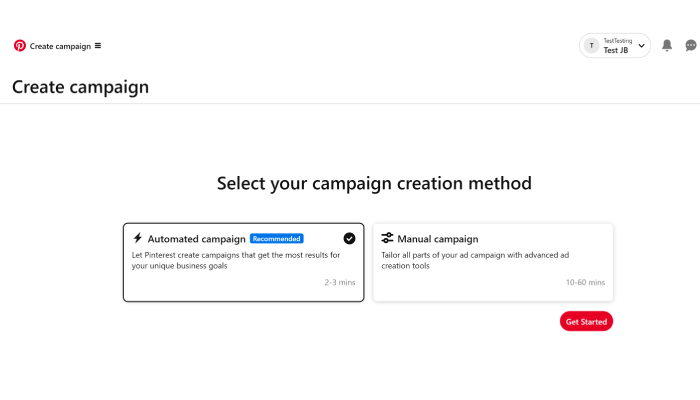
Task: Click the Manual campaign description text
Action: [x=475, y=260]
